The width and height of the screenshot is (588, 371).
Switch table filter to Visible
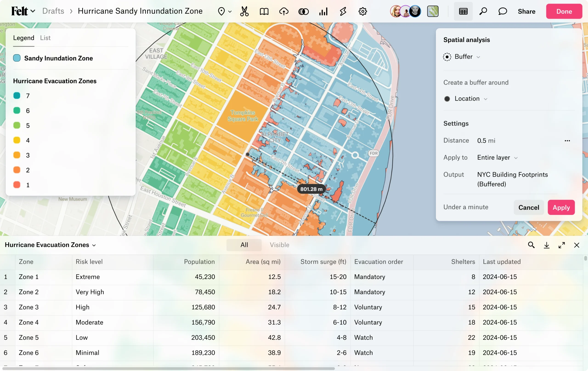279,245
